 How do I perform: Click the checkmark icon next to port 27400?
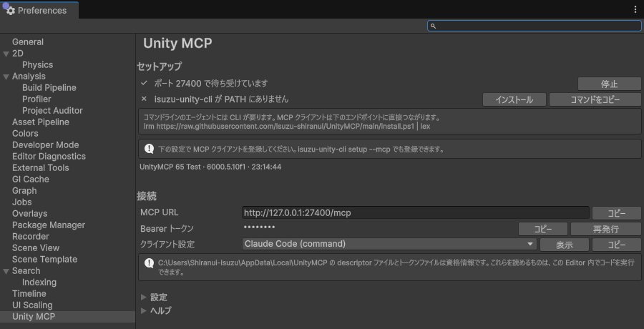(x=144, y=83)
